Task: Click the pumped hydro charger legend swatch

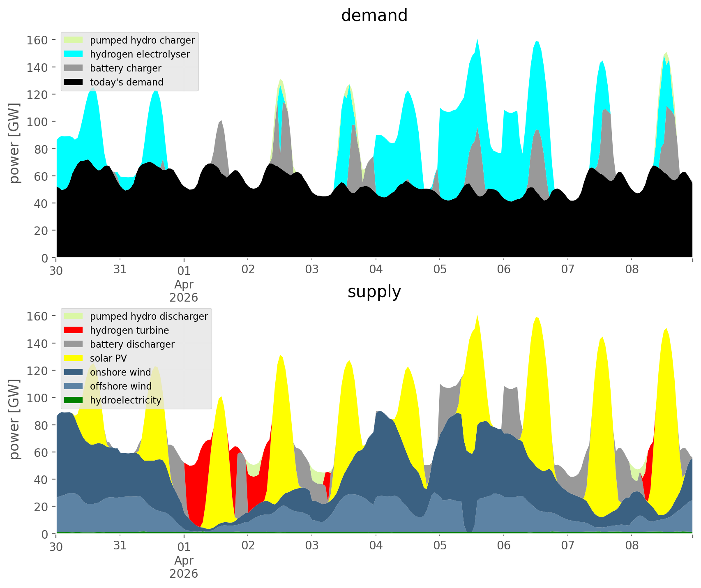Action: coord(73,40)
